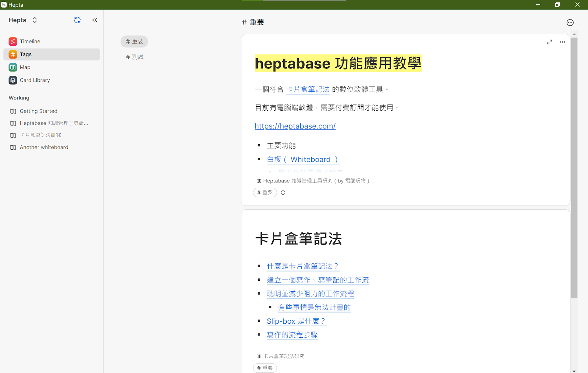Open the https://heptabase.com/ link
Viewport: 588px width, 373px height.
tap(295, 126)
